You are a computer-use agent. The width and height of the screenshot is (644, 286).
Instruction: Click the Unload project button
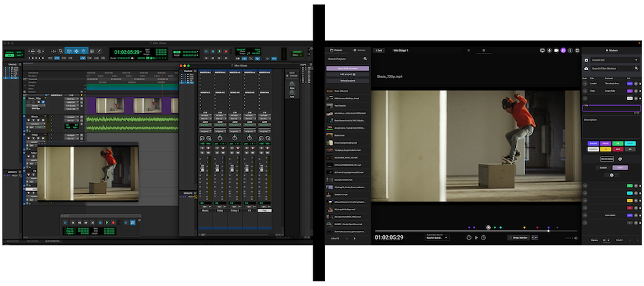348,81
